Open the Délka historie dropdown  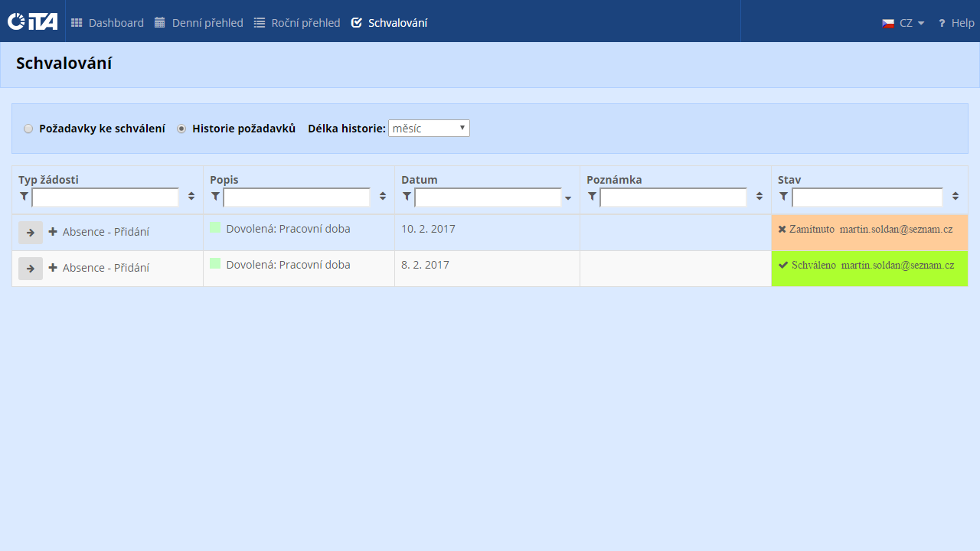(x=429, y=129)
